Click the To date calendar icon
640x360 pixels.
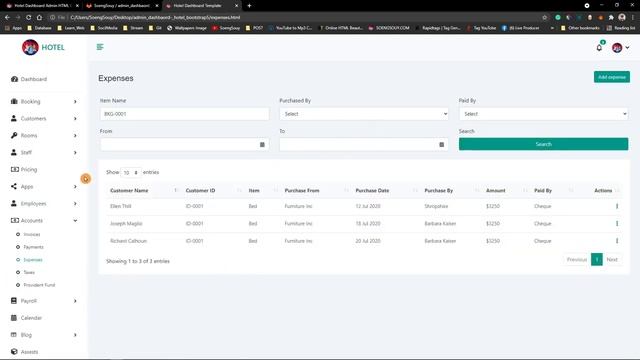(x=441, y=144)
